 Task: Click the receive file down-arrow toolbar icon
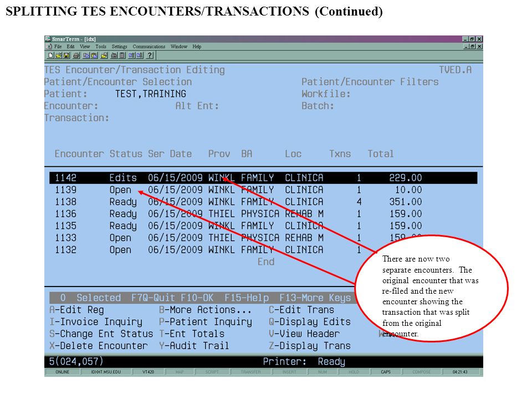(140, 55)
